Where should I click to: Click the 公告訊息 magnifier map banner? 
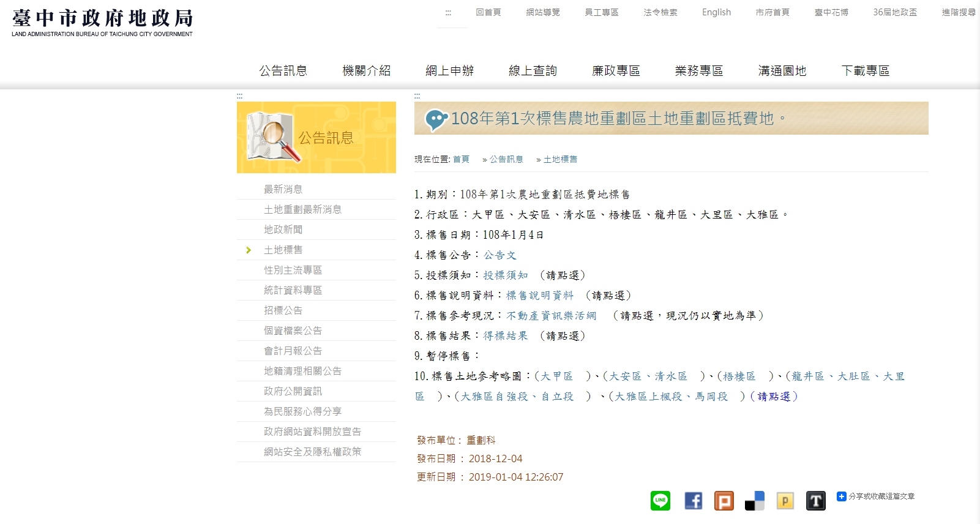pyautogui.click(x=316, y=138)
